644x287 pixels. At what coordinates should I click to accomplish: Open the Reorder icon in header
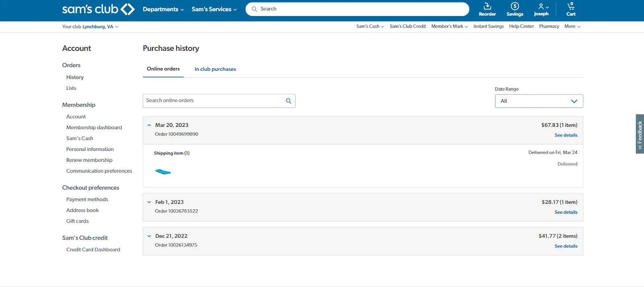pos(487,9)
